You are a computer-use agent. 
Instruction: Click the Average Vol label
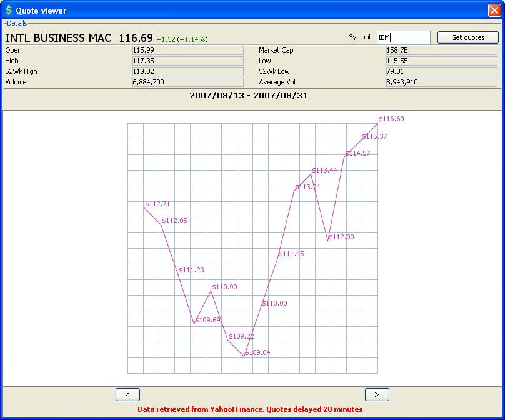click(277, 82)
